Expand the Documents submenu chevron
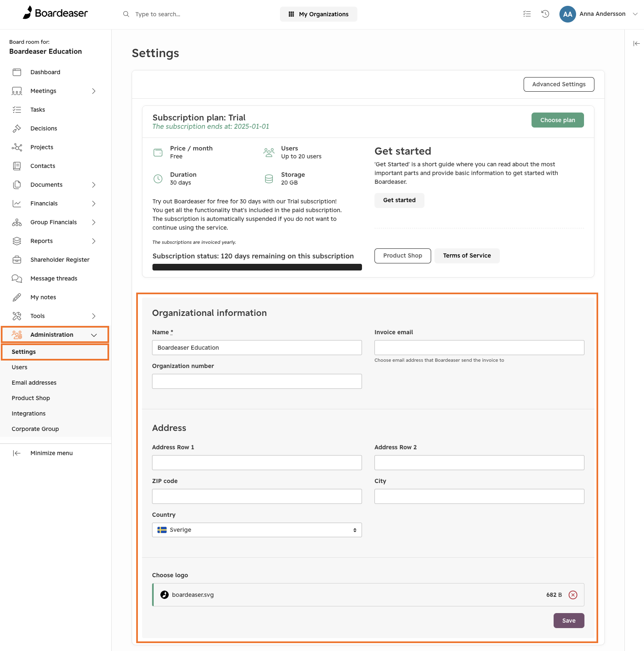 click(x=94, y=185)
